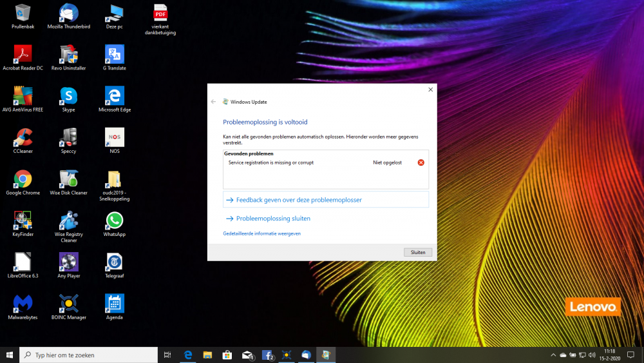Launch CCleaner from the desktop
The height and width of the screenshot is (363, 644).
coord(23,137)
